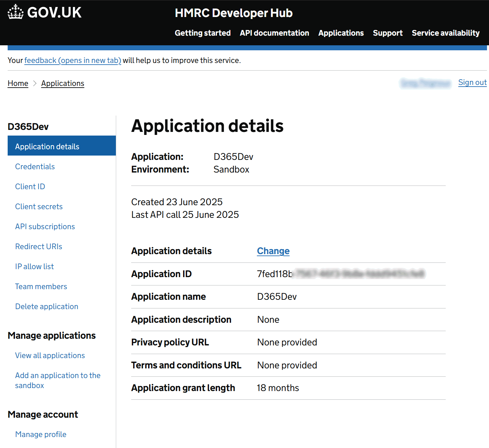This screenshot has width=489, height=448.
Task: Open the HMRC Developer Hub title link
Action: click(x=234, y=13)
